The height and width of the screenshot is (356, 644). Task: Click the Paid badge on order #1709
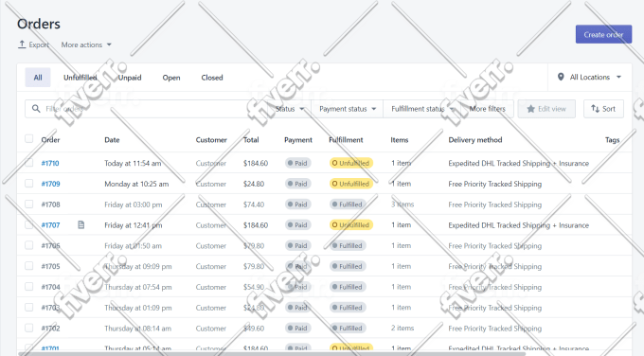point(297,184)
